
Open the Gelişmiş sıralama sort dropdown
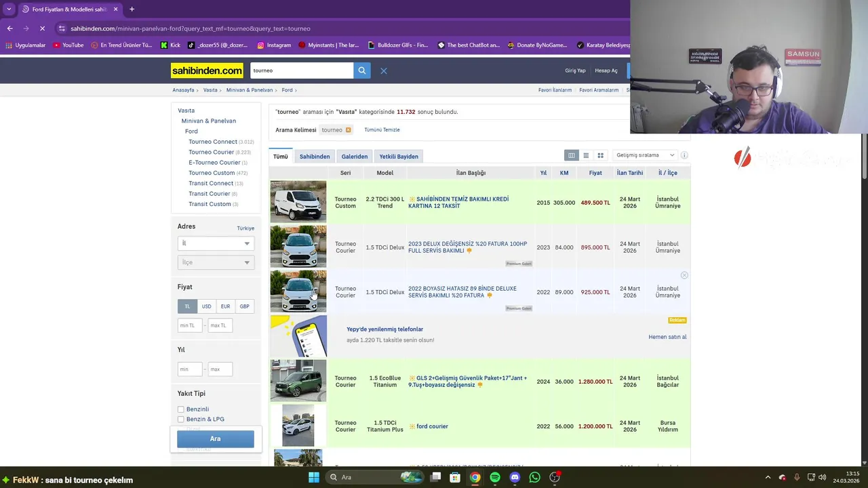pyautogui.click(x=645, y=155)
